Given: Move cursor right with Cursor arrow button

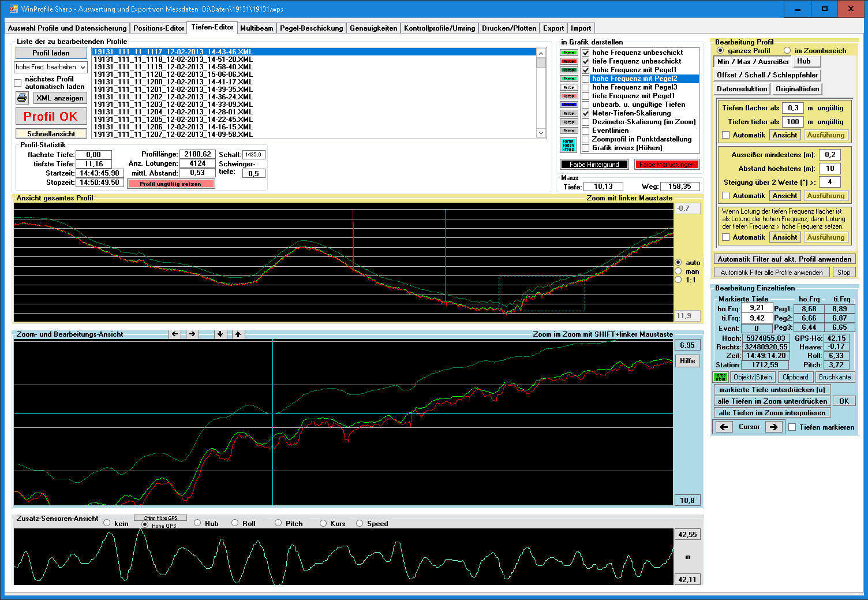Looking at the screenshot, I should click(x=774, y=427).
